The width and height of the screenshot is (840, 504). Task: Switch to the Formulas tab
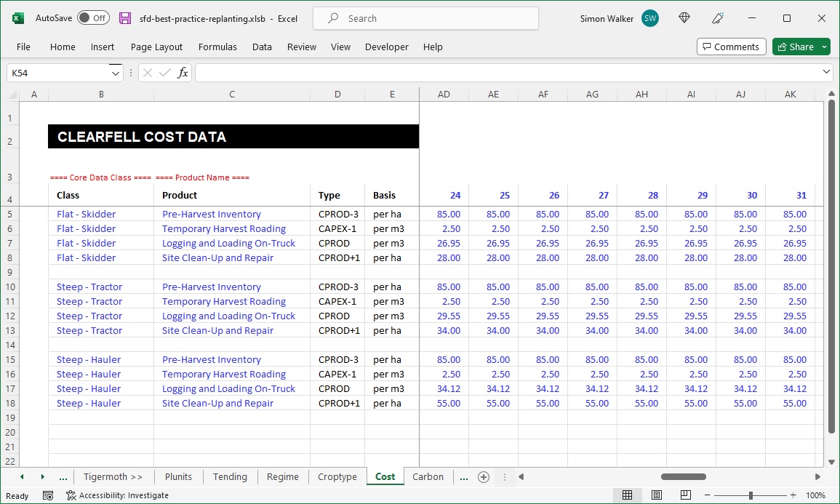(217, 47)
